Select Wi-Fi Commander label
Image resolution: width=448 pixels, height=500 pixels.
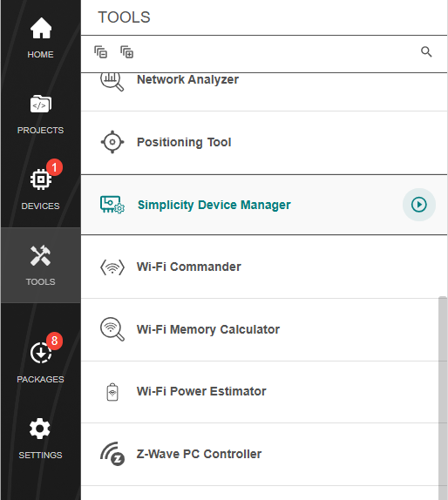pyautogui.click(x=189, y=267)
